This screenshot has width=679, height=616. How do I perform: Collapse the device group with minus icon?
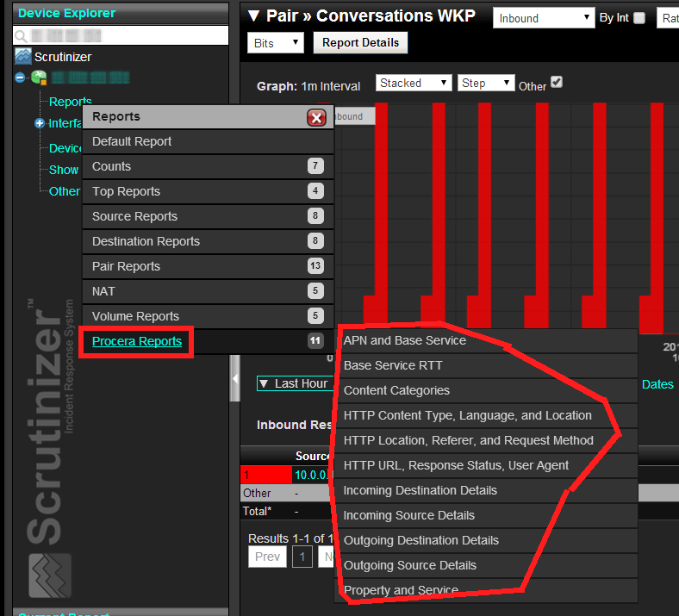20,78
